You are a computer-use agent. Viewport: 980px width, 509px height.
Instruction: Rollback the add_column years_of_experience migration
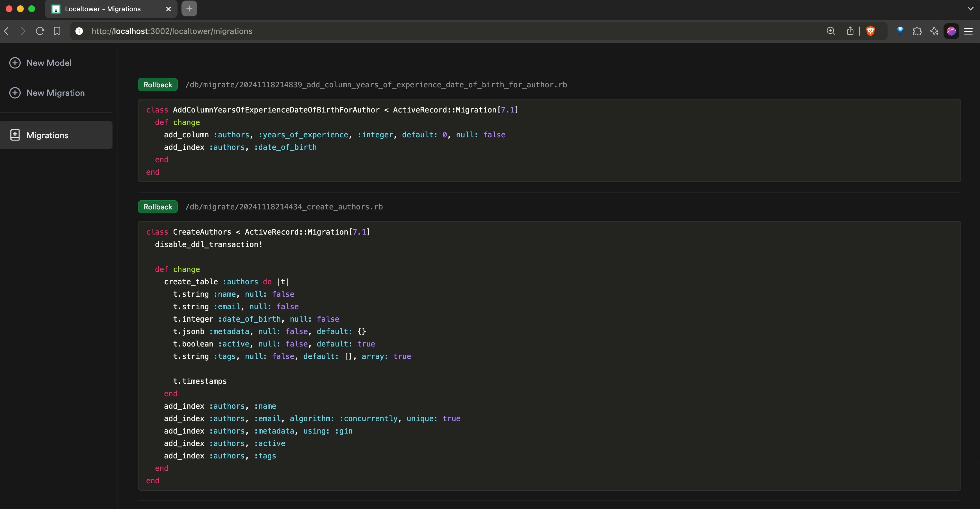click(157, 85)
